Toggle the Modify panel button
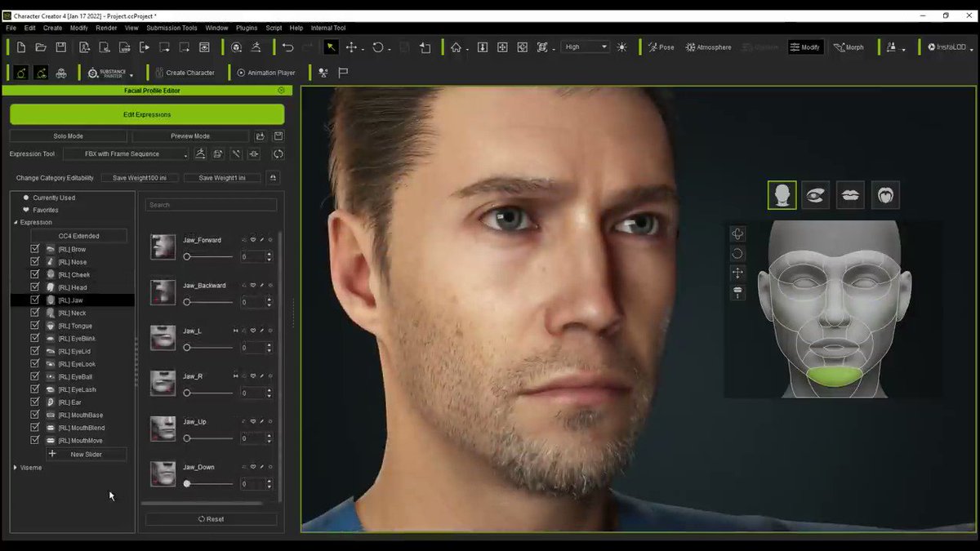Image resolution: width=980 pixels, height=551 pixels. pyautogui.click(x=805, y=47)
